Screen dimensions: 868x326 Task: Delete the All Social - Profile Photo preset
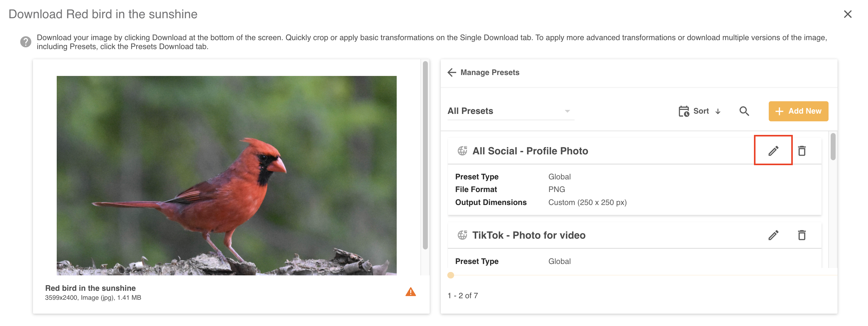(x=802, y=151)
